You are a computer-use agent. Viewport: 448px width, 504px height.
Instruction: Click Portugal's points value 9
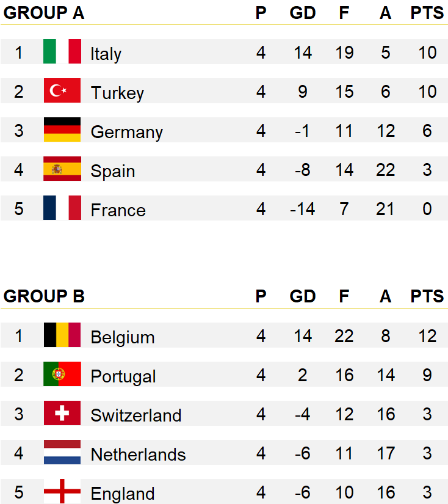[427, 374]
